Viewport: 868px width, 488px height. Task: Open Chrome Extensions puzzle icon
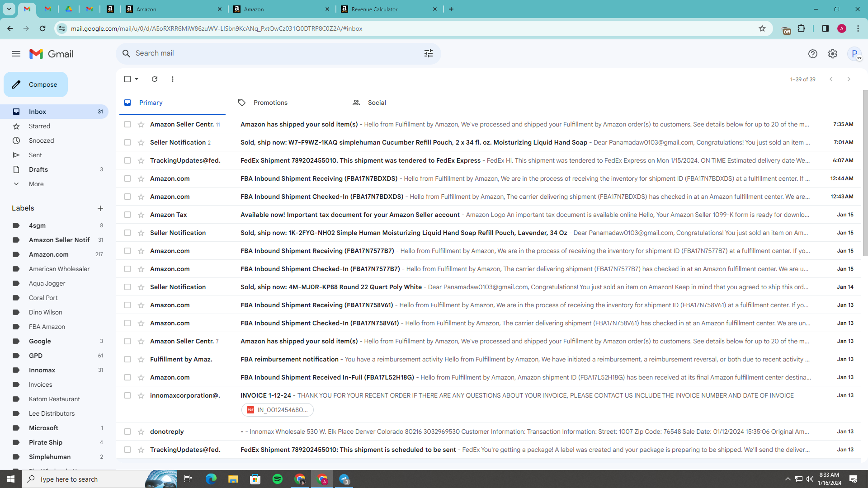click(802, 28)
